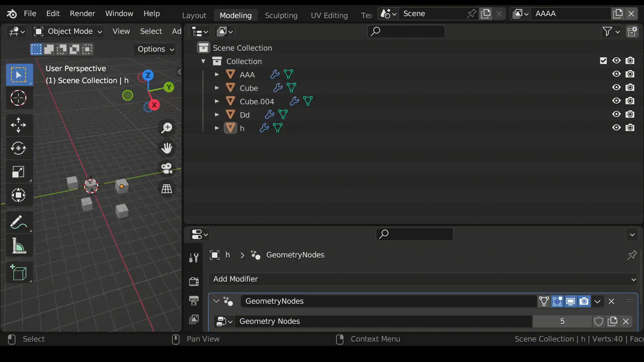The height and width of the screenshot is (362, 644).
Task: Open the Outliner filter dropdown
Action: (x=611, y=32)
